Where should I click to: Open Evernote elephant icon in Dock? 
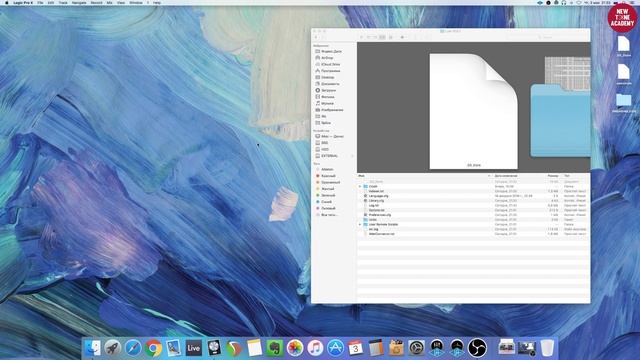pyautogui.click(x=275, y=348)
